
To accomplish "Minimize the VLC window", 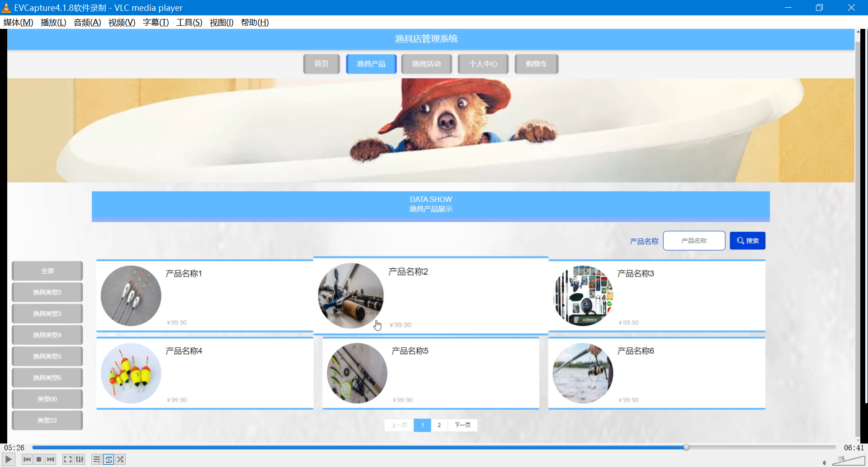I will point(788,8).
